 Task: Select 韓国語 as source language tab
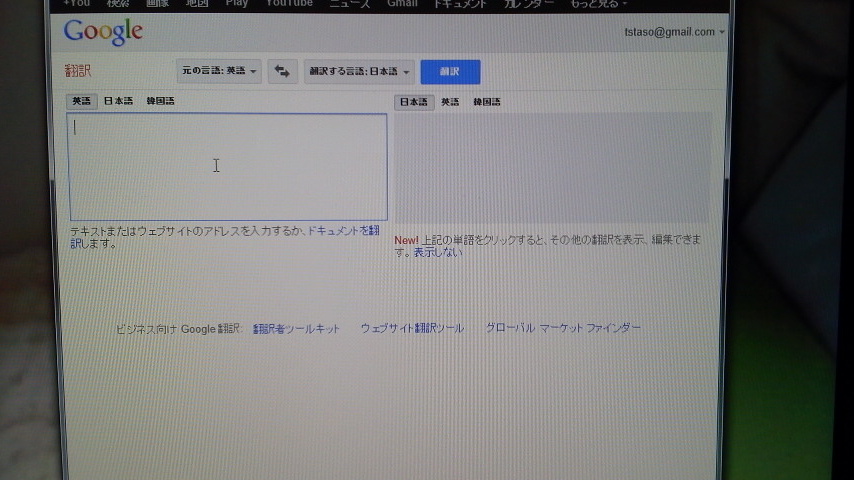(160, 101)
